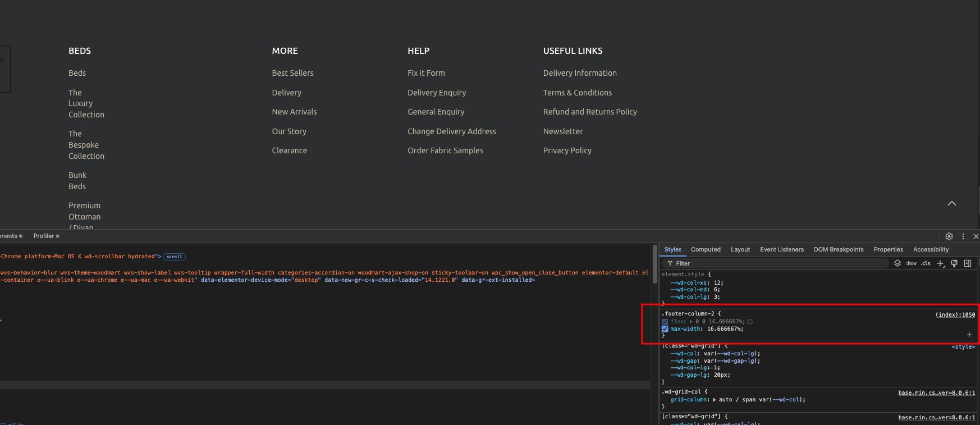Switch to the Styles tab
The image size is (980, 425).
click(672, 250)
